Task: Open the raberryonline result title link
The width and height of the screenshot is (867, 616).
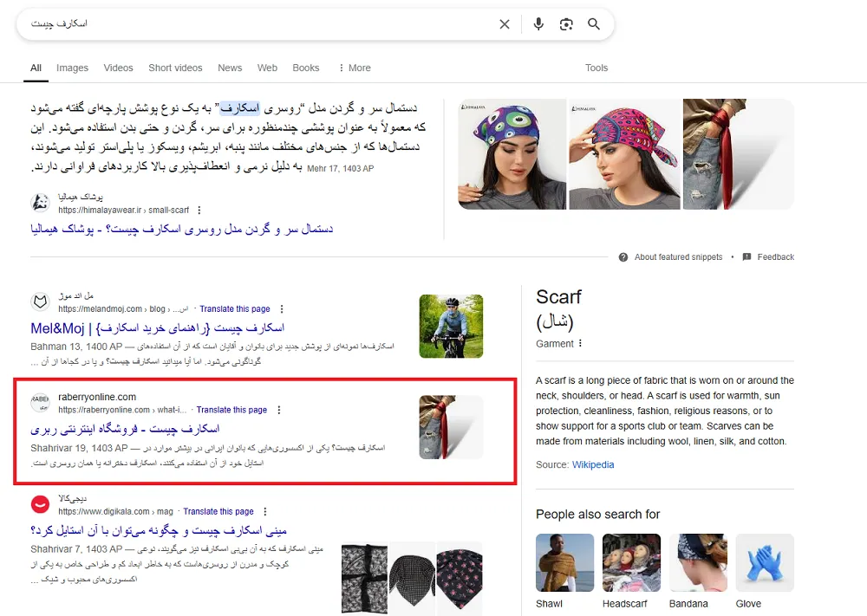Action: pos(125,429)
